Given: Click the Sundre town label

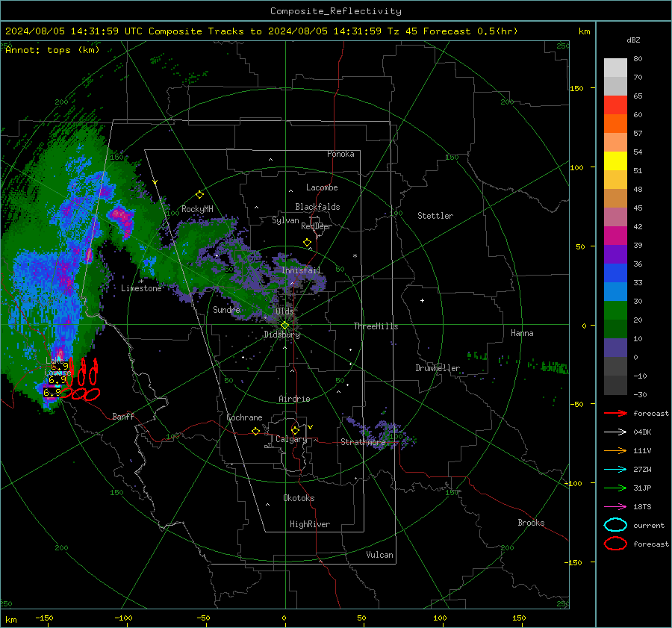Looking at the screenshot, I should point(226,309).
